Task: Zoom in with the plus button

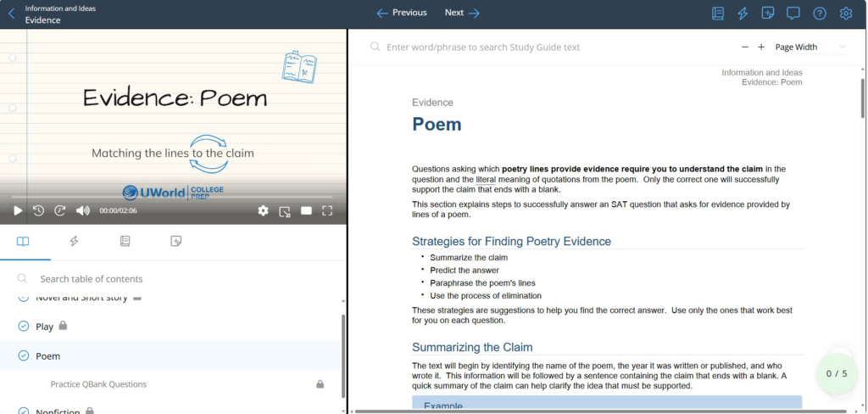Action: 761,48
